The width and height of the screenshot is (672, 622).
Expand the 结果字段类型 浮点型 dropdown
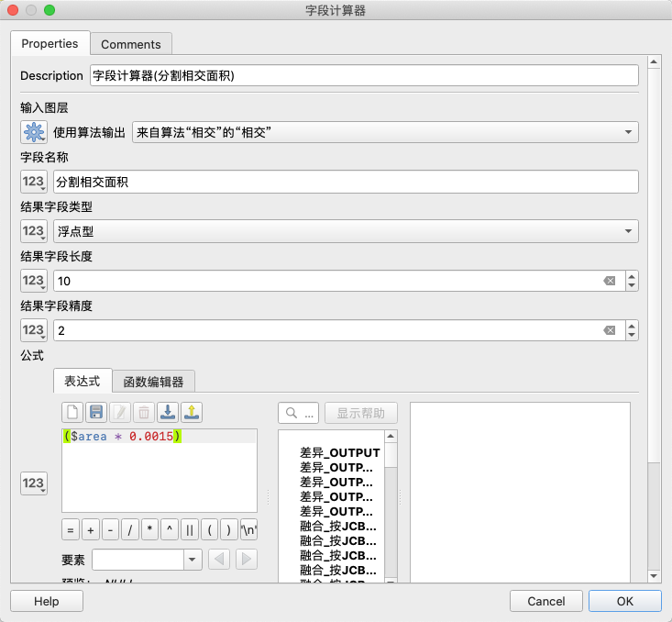tap(347, 231)
